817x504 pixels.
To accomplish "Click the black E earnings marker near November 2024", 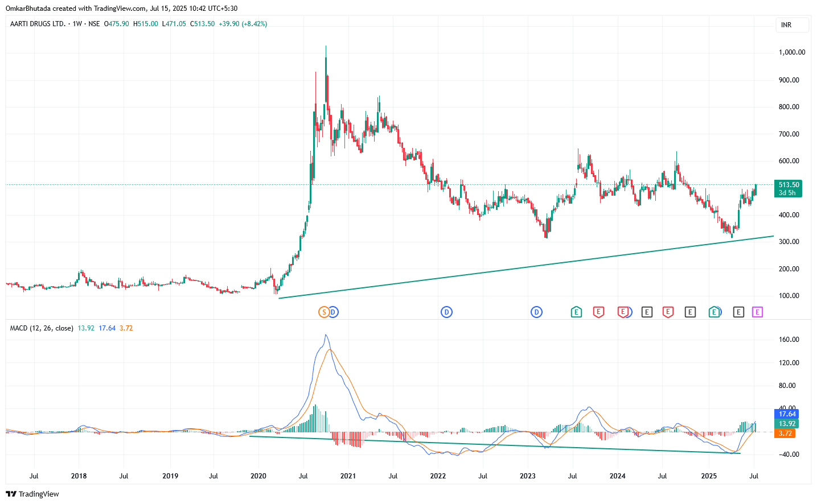I will click(690, 312).
